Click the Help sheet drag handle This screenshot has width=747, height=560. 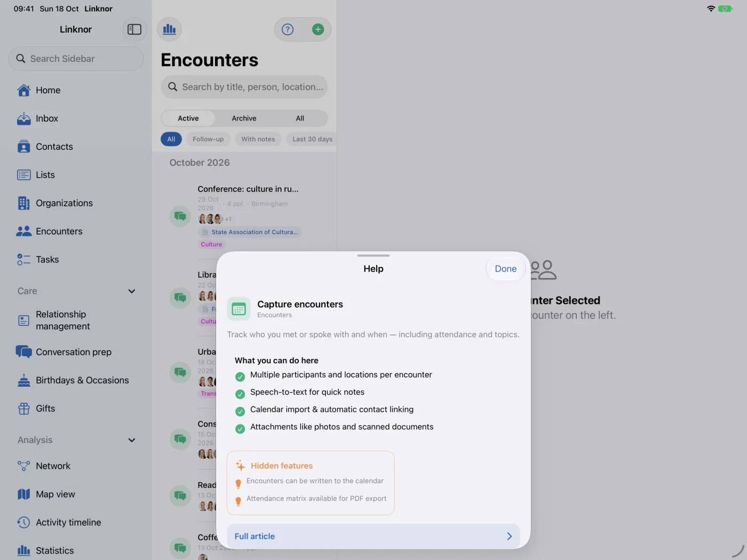point(373,255)
